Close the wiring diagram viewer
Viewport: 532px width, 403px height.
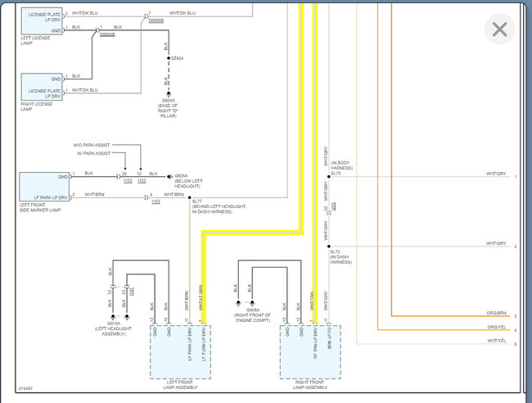(499, 29)
